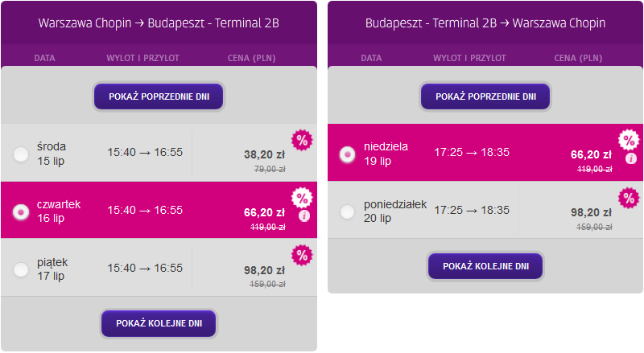
Task: Show previous days for Budapeszt to Warszawa
Action: point(485,96)
